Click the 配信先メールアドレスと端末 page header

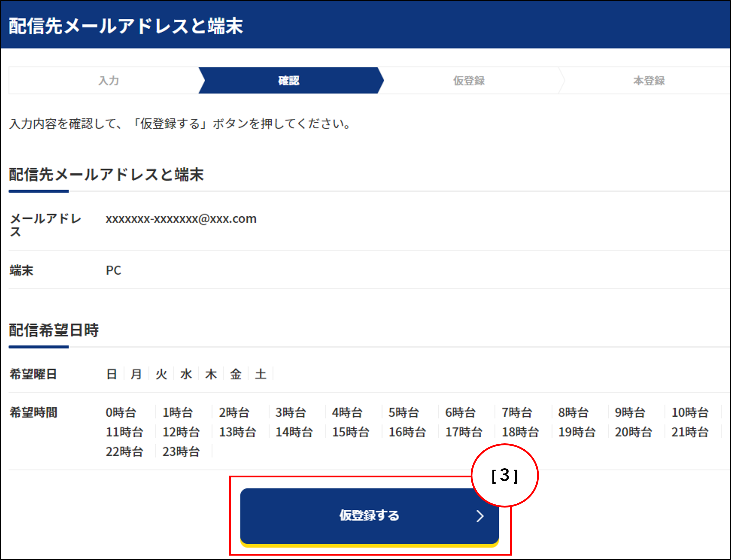pos(126,26)
